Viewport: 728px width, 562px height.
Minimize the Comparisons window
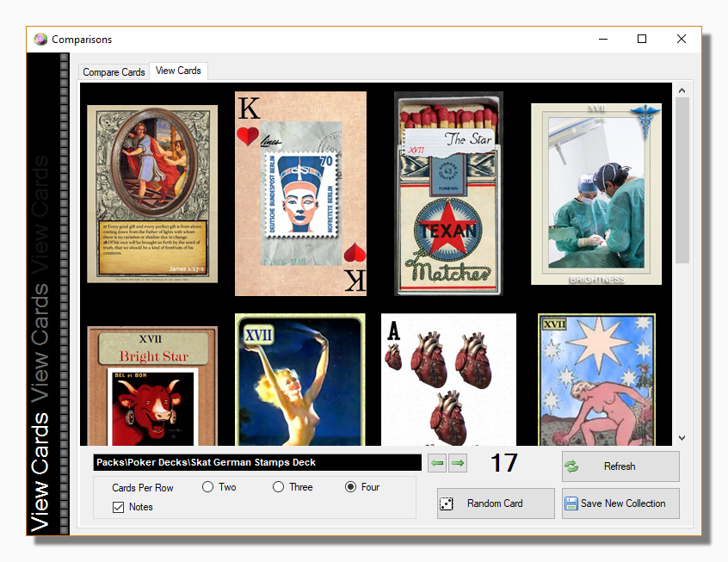603,39
